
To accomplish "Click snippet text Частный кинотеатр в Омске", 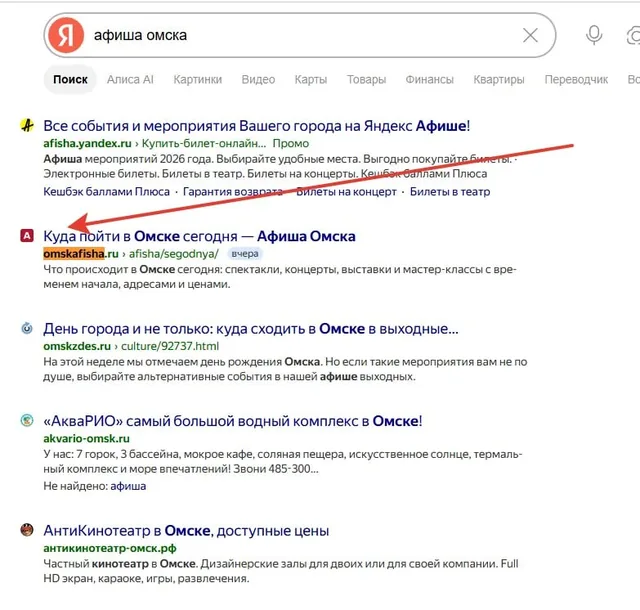I will click(x=281, y=571).
